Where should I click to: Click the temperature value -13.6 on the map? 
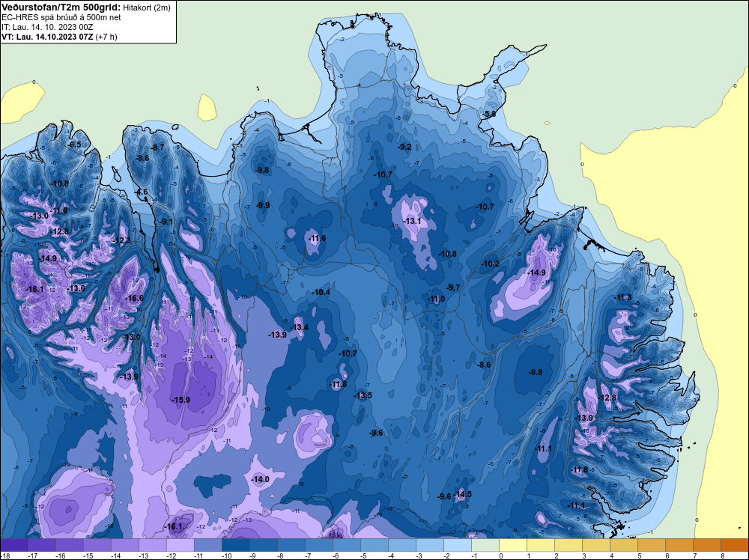[x=76, y=288]
